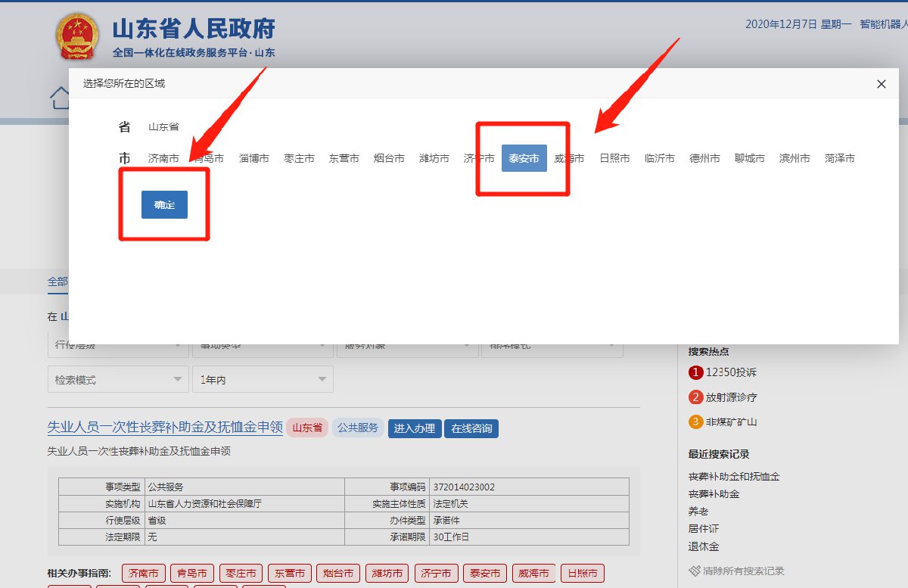Open the 检索模式 dropdown
This screenshot has height=588, width=908.
pyautogui.click(x=118, y=380)
